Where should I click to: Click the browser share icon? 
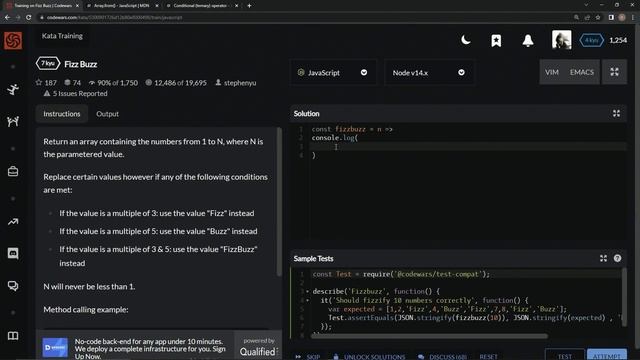[587, 18]
